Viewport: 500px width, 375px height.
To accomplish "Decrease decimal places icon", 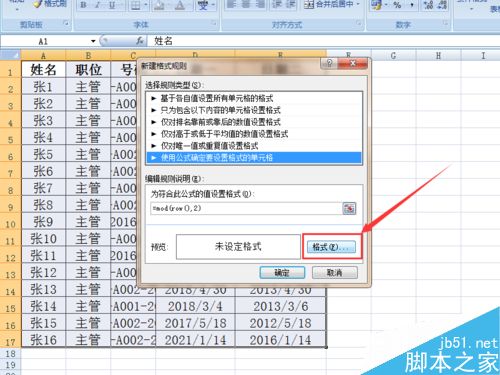I will coord(442,5).
